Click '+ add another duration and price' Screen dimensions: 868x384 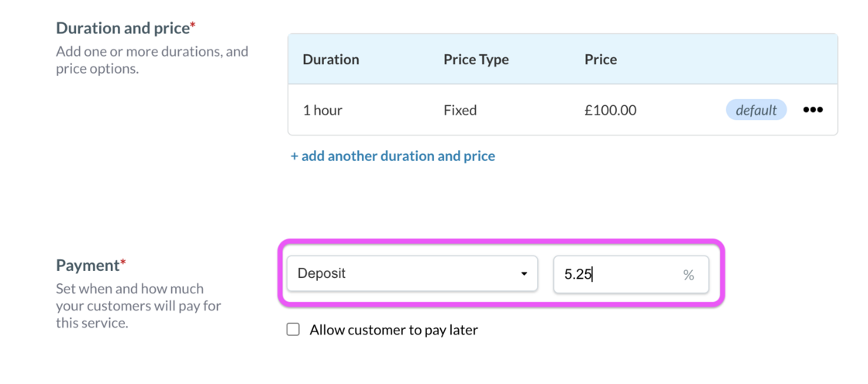pos(393,156)
